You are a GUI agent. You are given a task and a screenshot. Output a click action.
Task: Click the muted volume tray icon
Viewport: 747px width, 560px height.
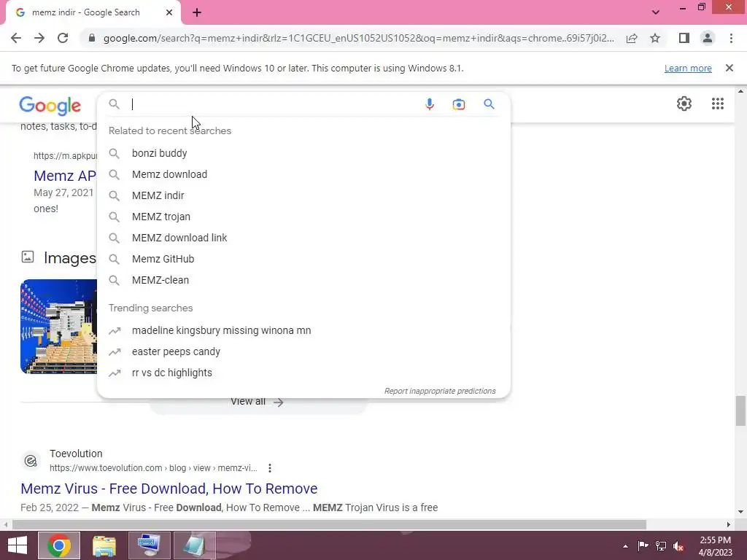pyautogui.click(x=678, y=546)
